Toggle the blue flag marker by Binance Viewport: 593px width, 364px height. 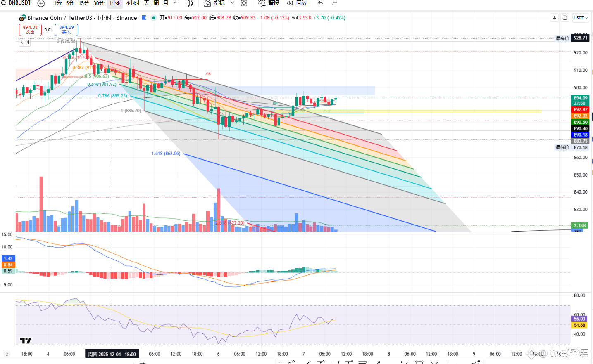pyautogui.click(x=144, y=18)
